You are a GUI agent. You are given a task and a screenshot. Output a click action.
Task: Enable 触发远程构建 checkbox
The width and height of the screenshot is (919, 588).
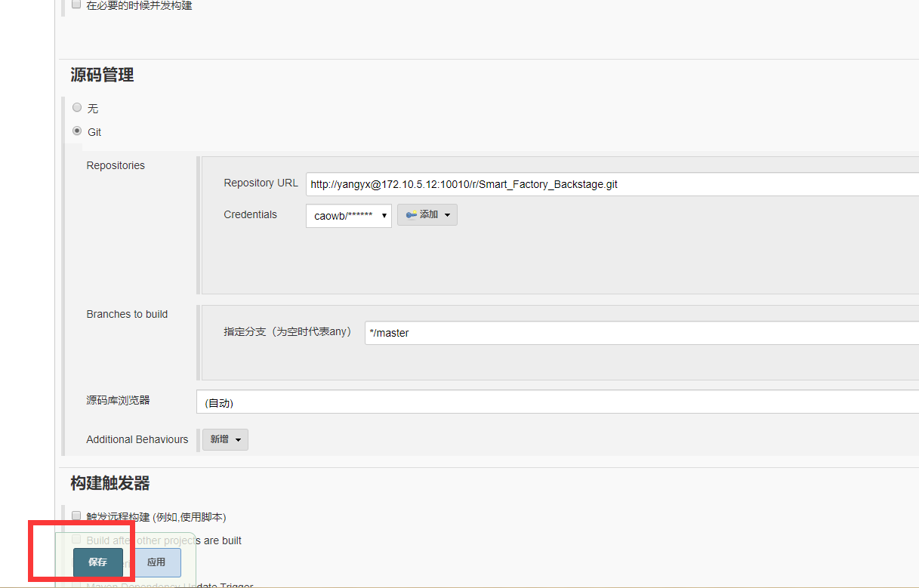pyautogui.click(x=76, y=516)
